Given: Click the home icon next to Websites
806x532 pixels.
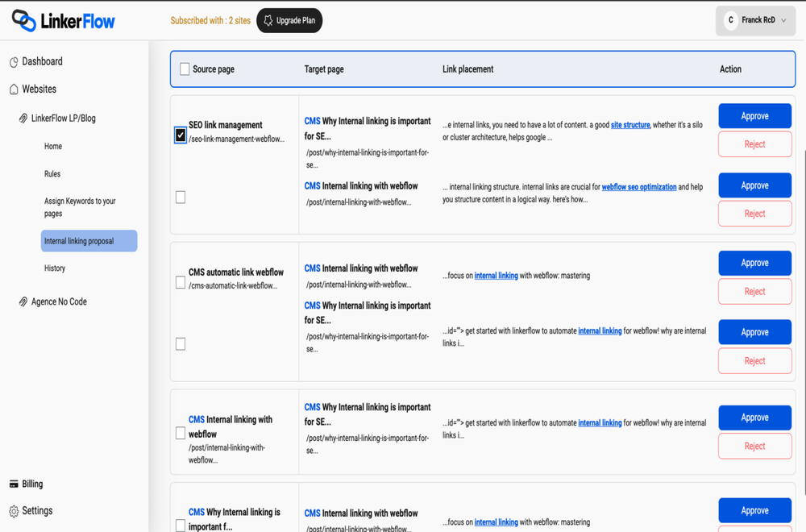Looking at the screenshot, I should coord(13,89).
